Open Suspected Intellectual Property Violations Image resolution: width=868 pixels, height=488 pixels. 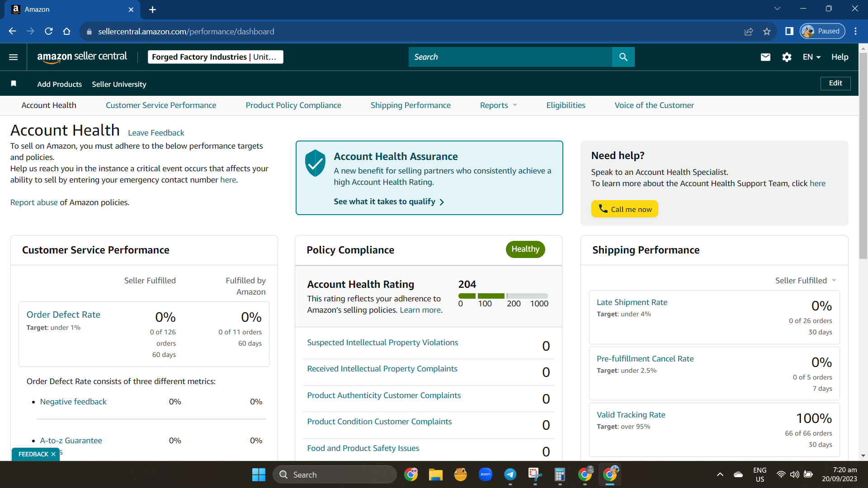tap(382, 343)
